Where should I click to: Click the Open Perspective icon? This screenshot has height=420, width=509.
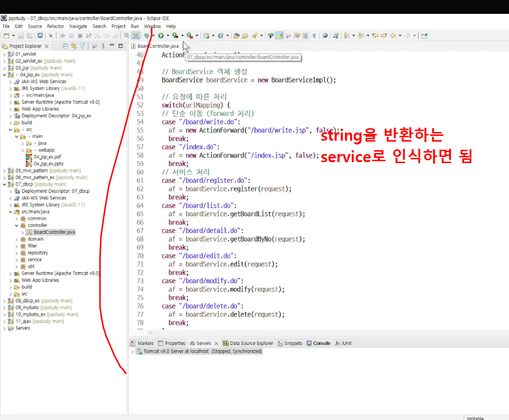pos(424,36)
